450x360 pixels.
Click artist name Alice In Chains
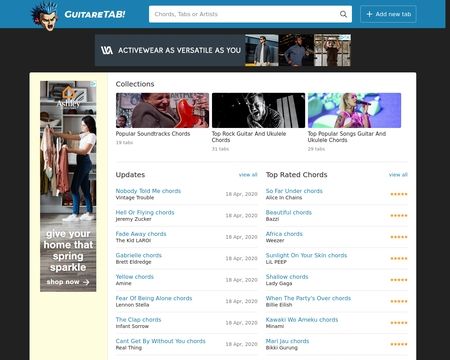click(x=284, y=198)
